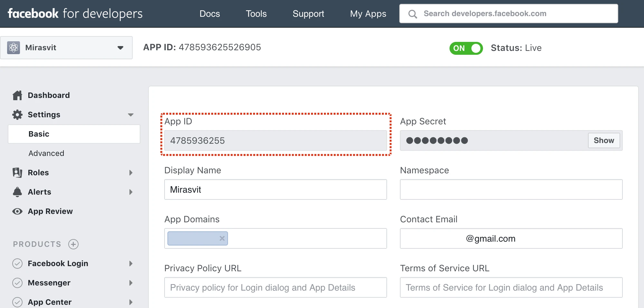
Task: Open the Docs menu
Action: [x=210, y=14]
